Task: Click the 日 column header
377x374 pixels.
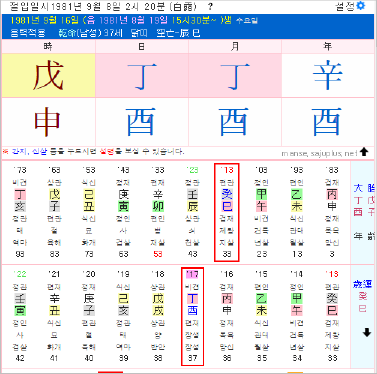Action: tap(142, 46)
